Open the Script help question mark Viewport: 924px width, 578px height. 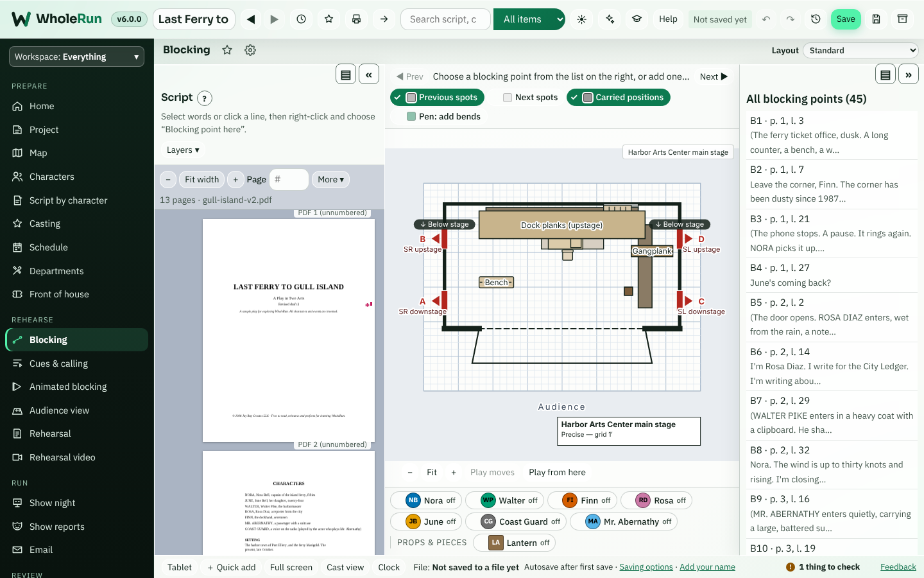[x=205, y=98]
